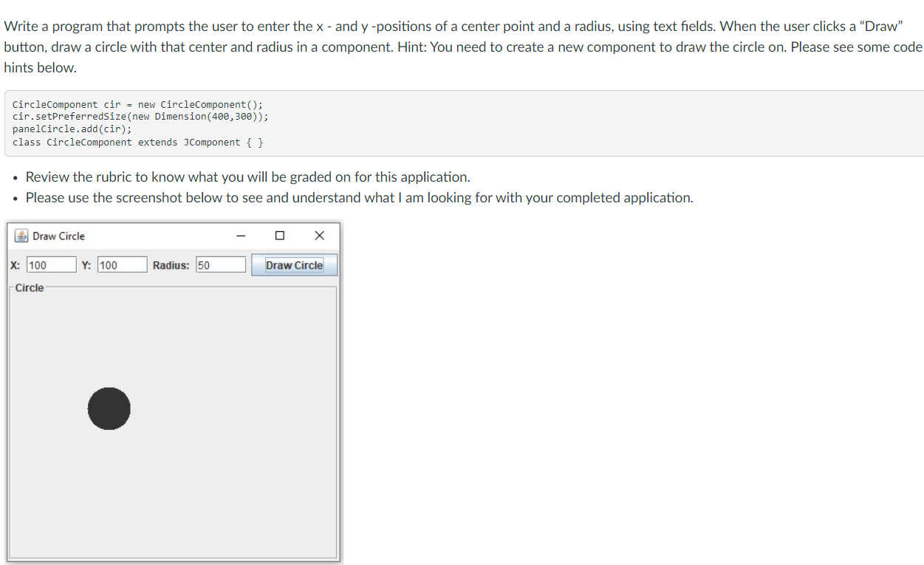Select the X text field containing 100
Viewport: 924px width, 565px height.
click(51, 264)
